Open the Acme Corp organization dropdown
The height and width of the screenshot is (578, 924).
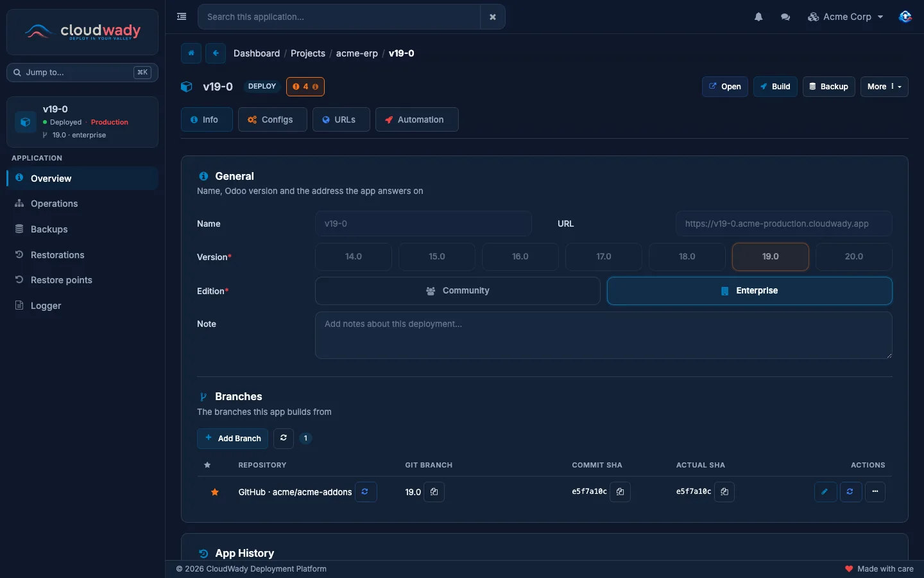tap(846, 17)
